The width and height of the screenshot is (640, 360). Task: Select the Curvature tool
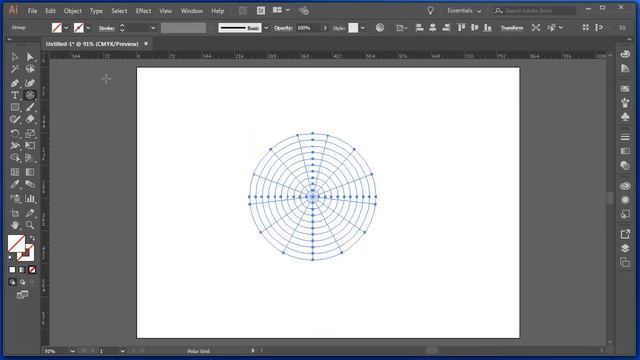pyautogui.click(x=30, y=83)
